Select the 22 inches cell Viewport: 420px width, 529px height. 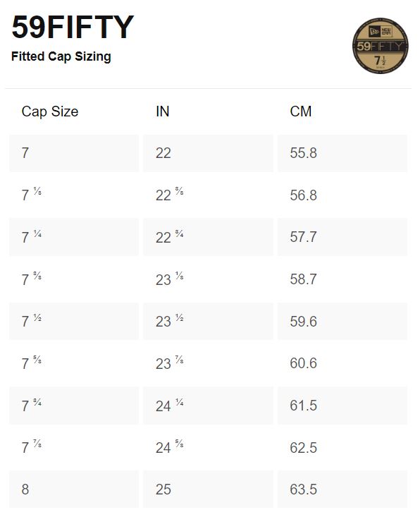tap(208, 153)
